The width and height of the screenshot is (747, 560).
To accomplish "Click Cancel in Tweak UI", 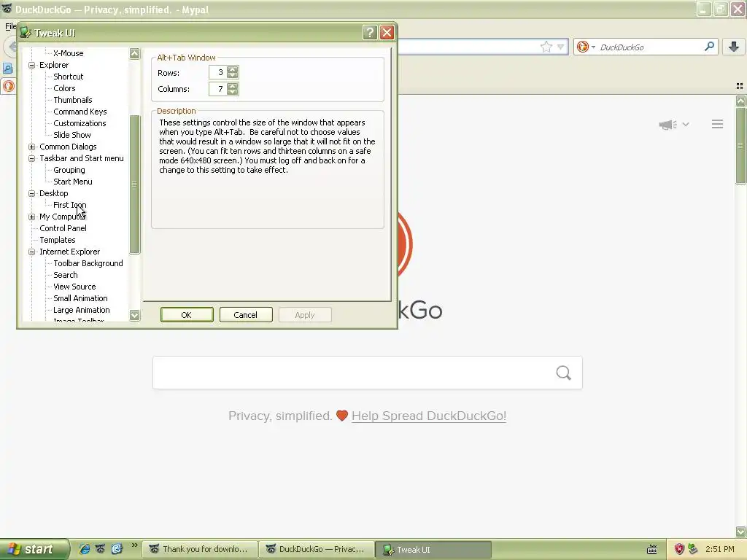I will [246, 315].
